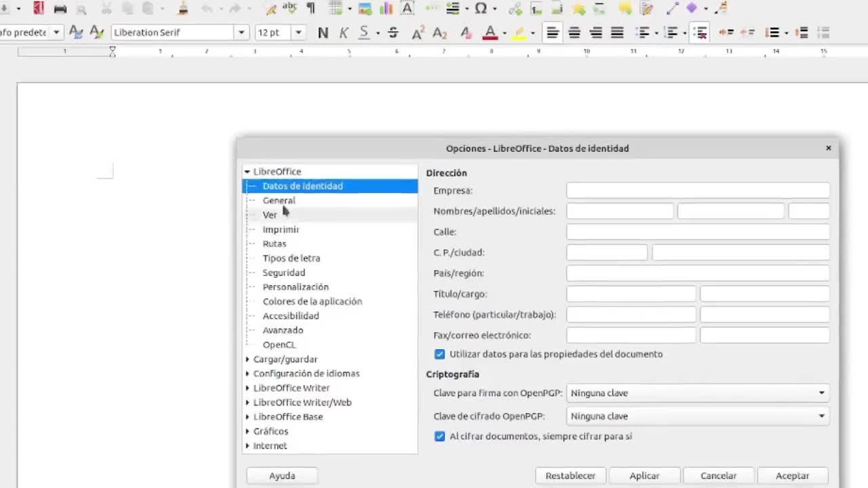
Task: Click the Export as PDF icon
Action: pyautogui.click(x=39, y=9)
